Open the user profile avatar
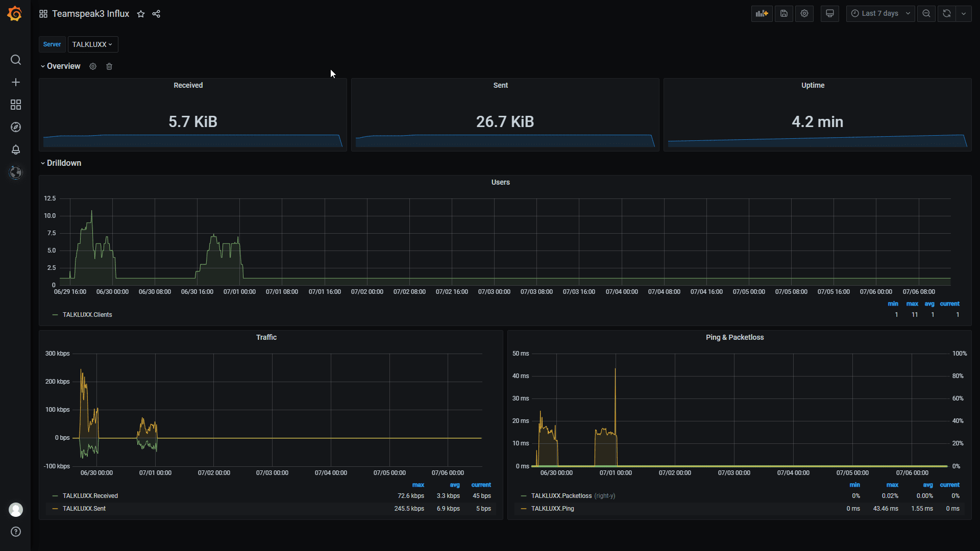Viewport: 980px width, 551px height. click(16, 509)
